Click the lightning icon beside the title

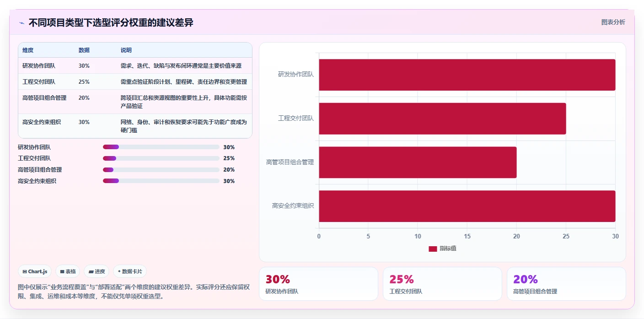coord(21,23)
